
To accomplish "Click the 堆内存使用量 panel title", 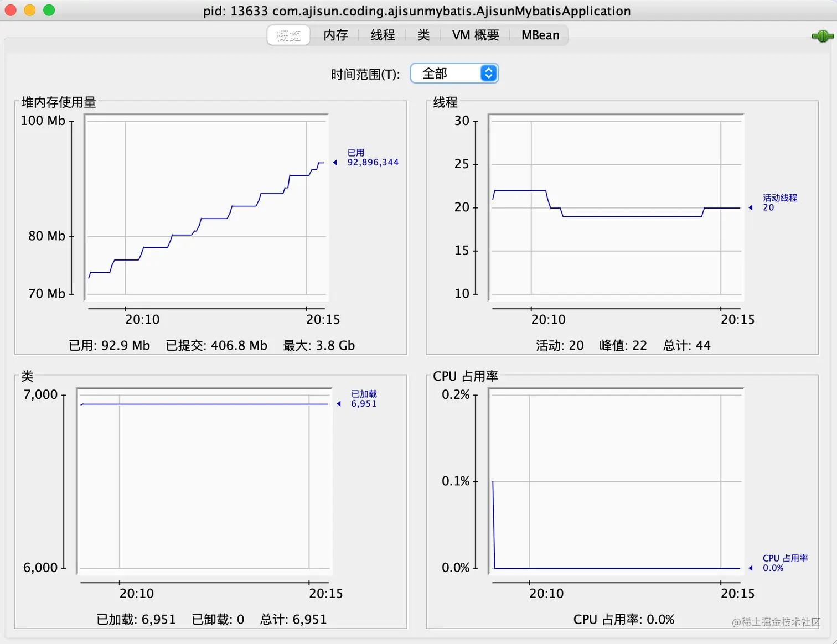I will point(59,102).
